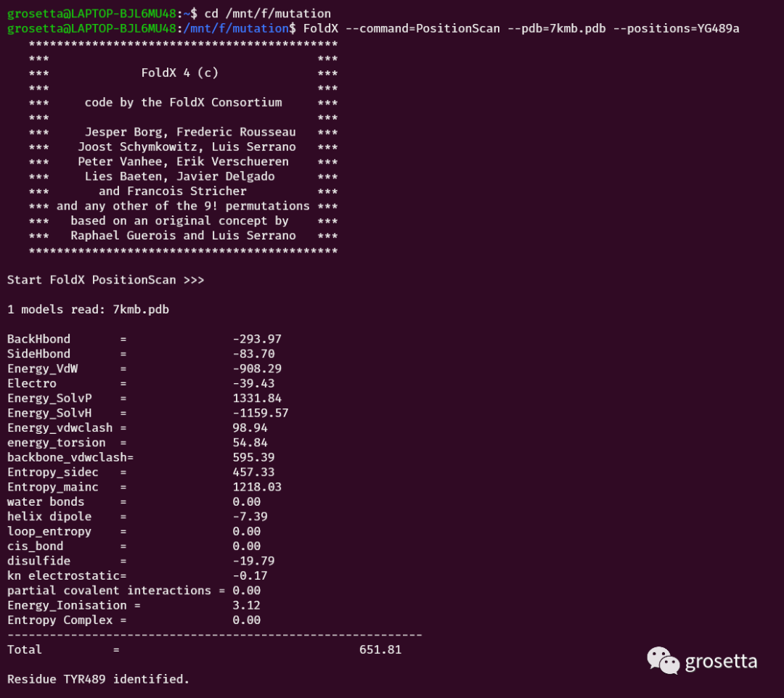Image resolution: width=784 pixels, height=698 pixels.
Task: Click the Energy_SolvP value 1331.84
Action: [x=257, y=398]
